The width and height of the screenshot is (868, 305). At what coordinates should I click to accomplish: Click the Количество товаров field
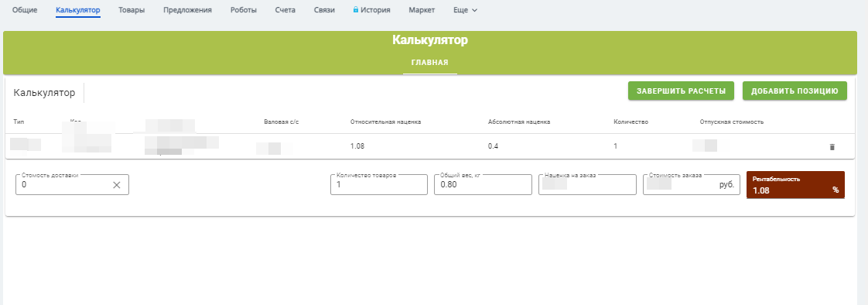tap(379, 185)
